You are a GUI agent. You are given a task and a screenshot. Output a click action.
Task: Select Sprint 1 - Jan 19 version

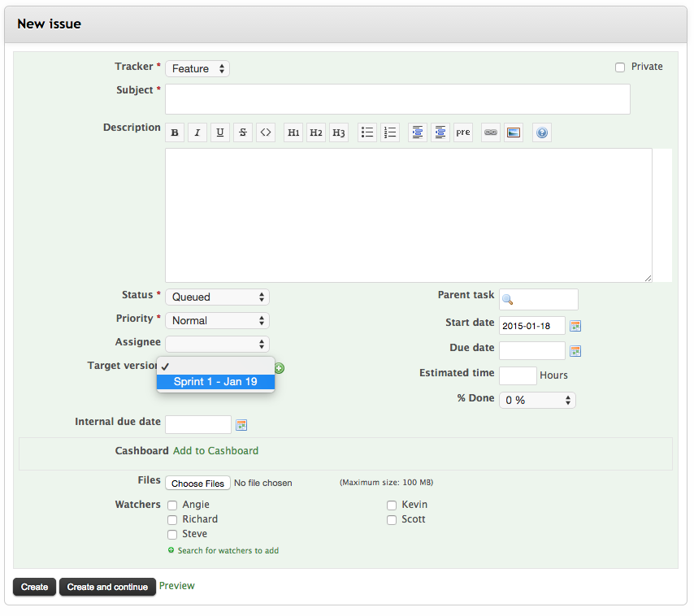pyautogui.click(x=215, y=381)
